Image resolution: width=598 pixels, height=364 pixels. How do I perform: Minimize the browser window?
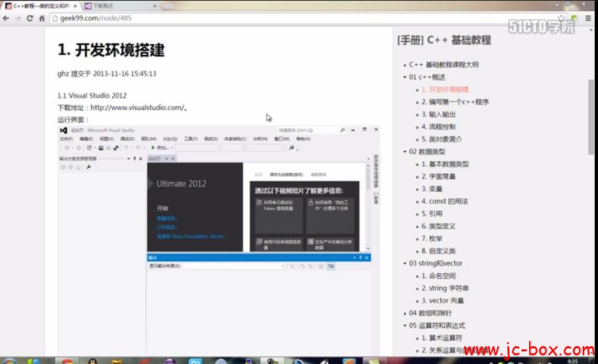pos(557,5)
